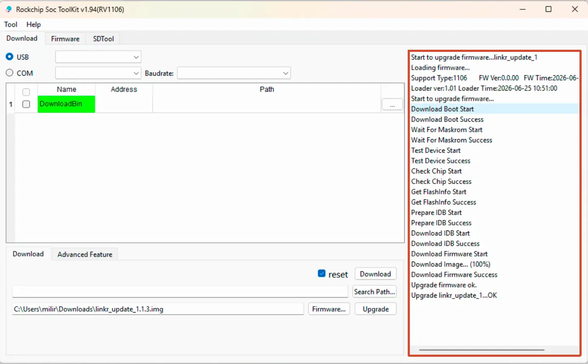The image size is (588, 364).
Task: Open the lower Download sub-tab
Action: coord(28,254)
